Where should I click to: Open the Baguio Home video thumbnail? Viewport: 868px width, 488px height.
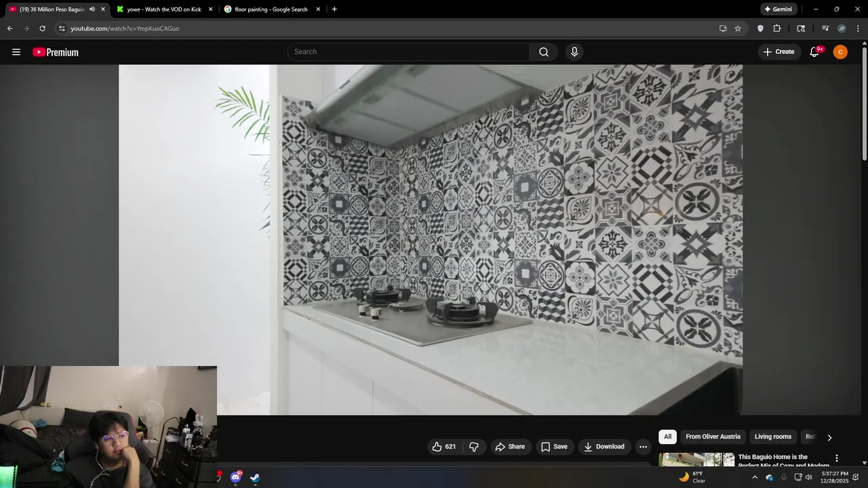[696, 460]
